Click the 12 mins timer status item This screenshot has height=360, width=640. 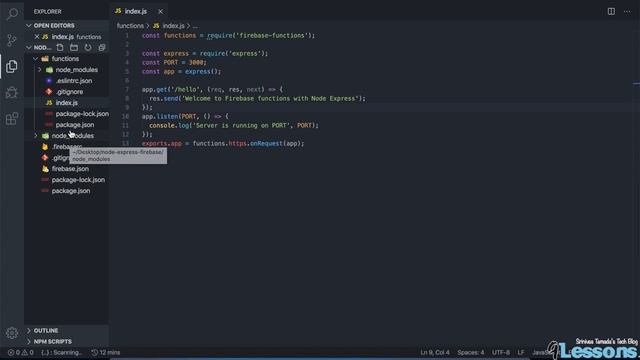click(x=106, y=352)
